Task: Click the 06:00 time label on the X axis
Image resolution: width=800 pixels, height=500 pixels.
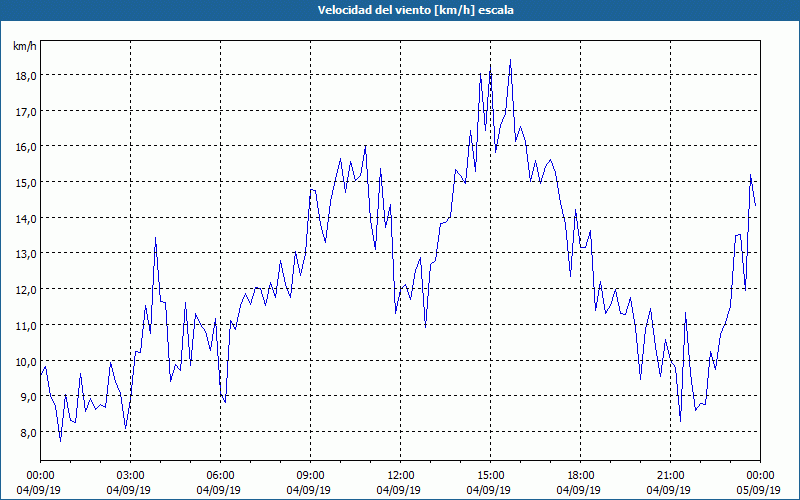Action: pos(220,476)
